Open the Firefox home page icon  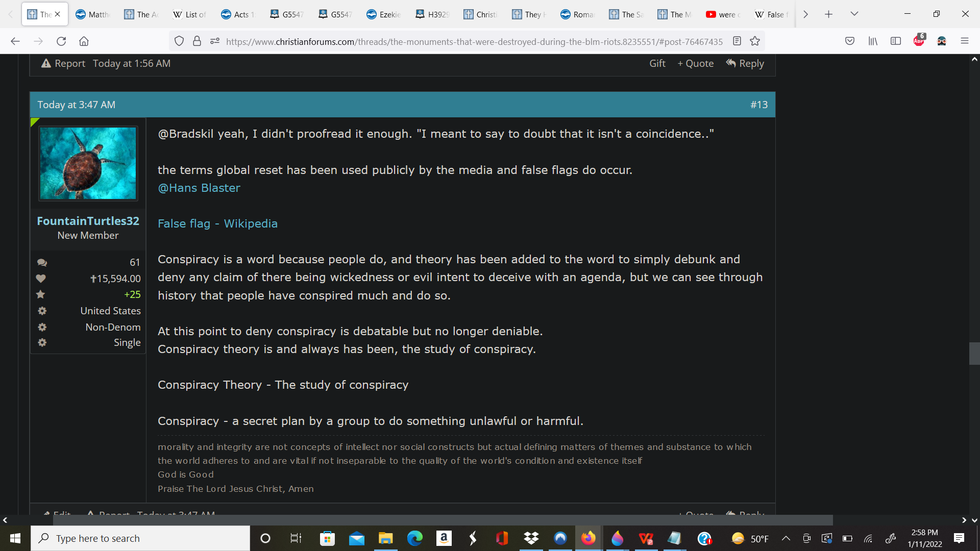pos(84,41)
